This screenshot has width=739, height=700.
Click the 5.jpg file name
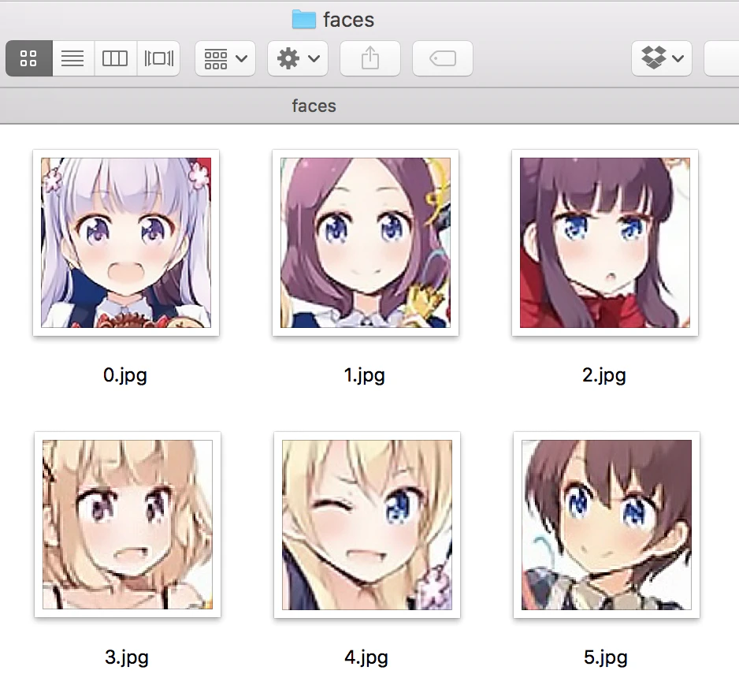tap(606, 657)
